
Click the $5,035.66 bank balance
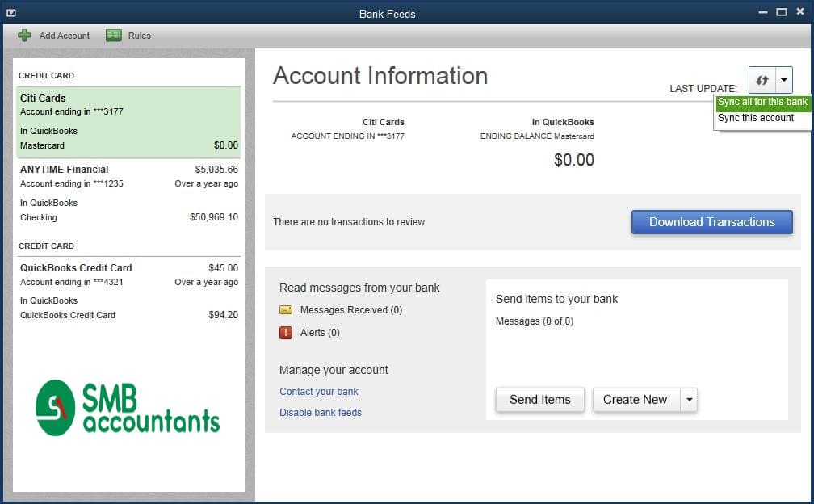[x=216, y=169]
